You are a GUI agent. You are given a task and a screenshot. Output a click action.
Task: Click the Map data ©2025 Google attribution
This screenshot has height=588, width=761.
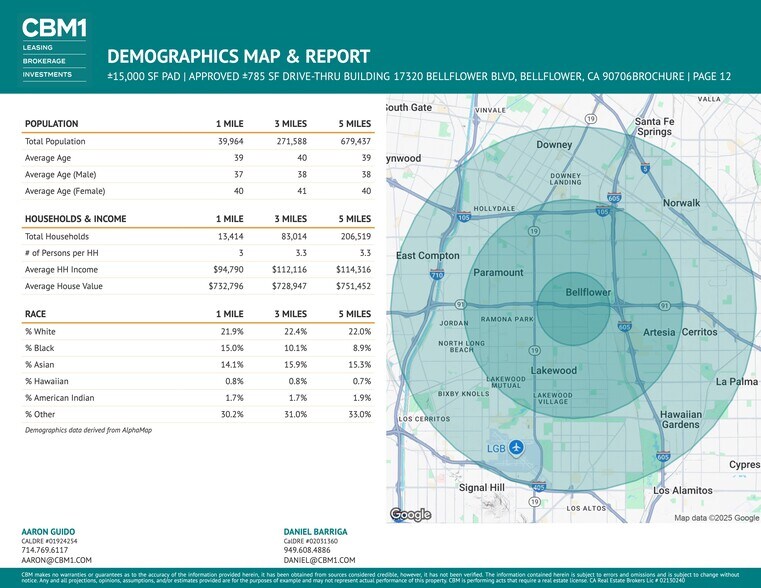pos(716,517)
